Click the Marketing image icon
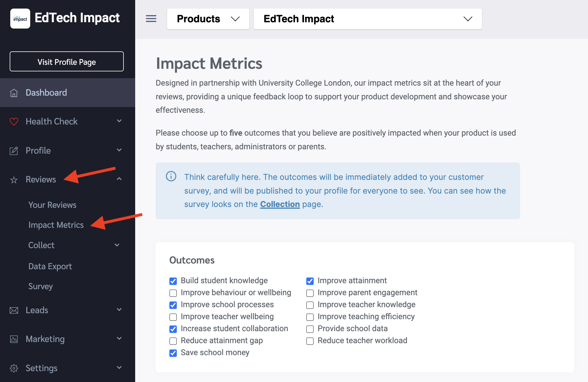Image resolution: width=588 pixels, height=382 pixels. (14, 339)
